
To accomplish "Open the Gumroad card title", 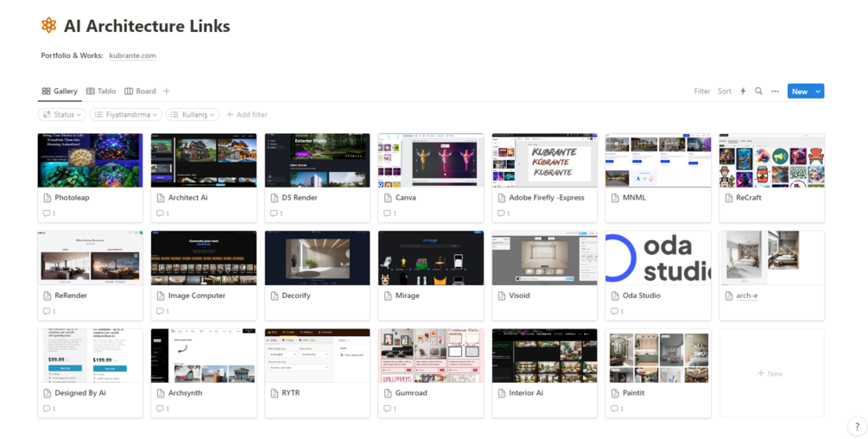I will pyautogui.click(x=411, y=393).
